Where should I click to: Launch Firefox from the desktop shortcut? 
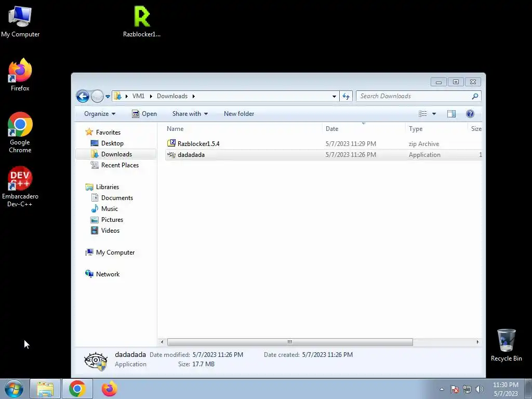click(x=20, y=75)
